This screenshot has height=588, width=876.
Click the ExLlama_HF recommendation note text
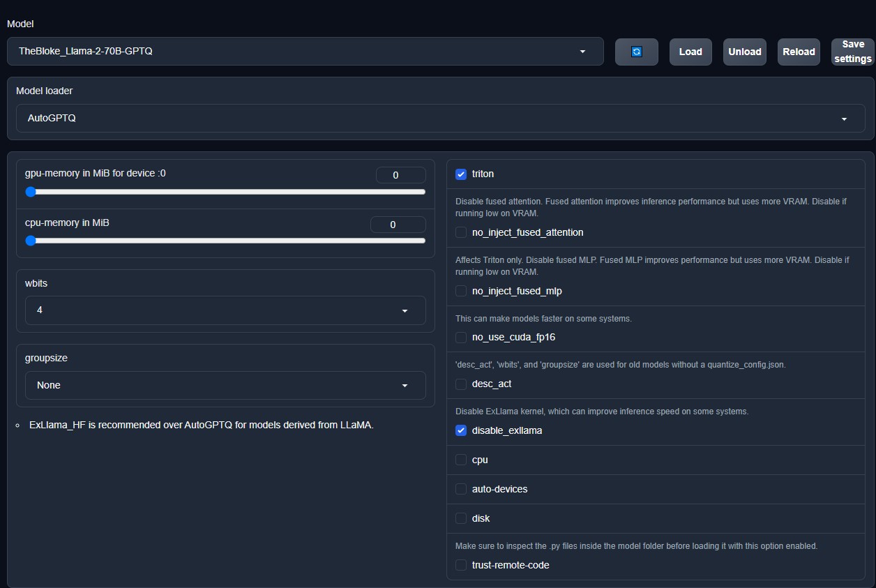(202, 425)
